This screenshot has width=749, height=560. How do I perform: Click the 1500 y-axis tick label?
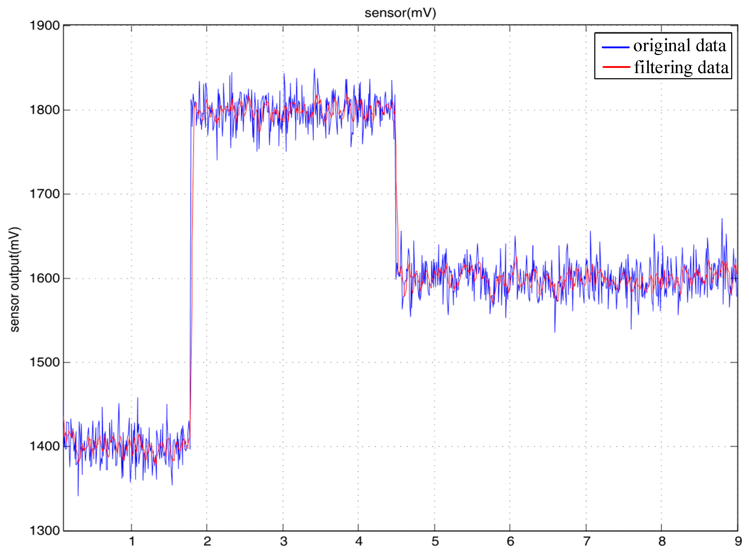pos(45,362)
